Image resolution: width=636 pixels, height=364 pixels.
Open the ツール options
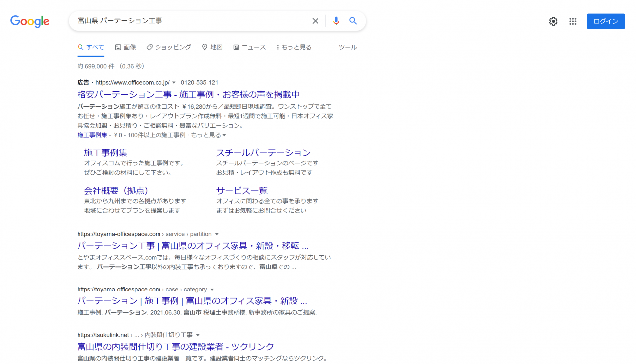coord(348,47)
